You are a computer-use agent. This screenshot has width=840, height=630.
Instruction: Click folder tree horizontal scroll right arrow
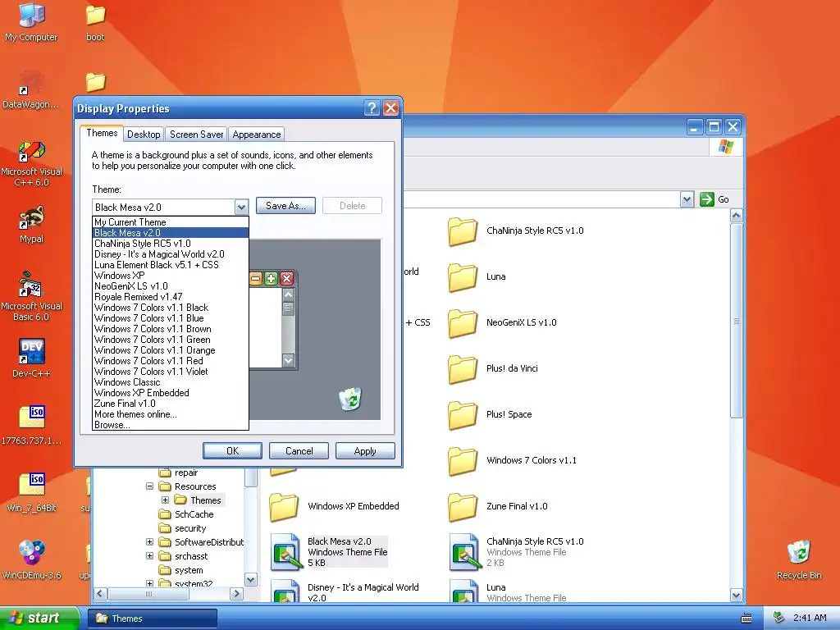point(236,594)
